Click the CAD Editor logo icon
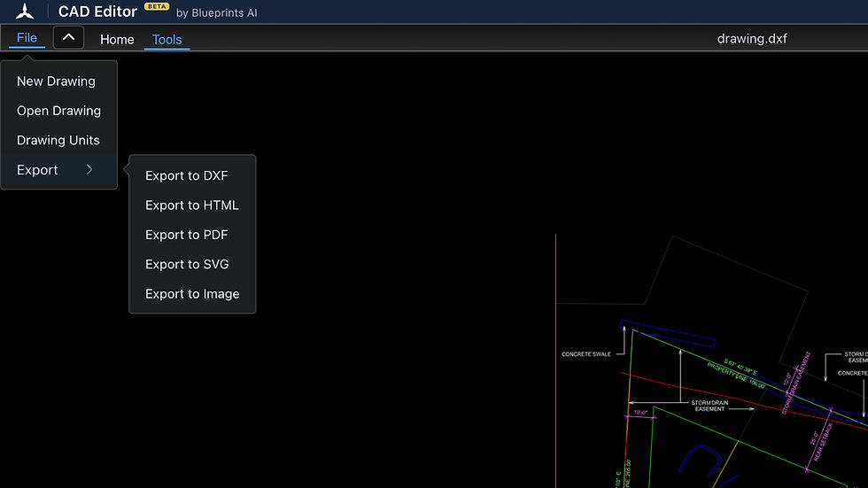 25,11
